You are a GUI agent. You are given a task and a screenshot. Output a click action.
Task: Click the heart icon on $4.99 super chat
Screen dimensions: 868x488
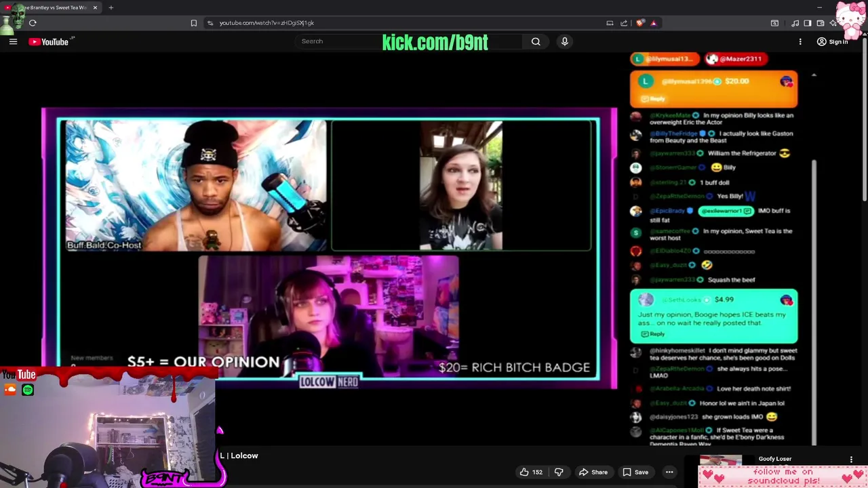[x=787, y=300]
